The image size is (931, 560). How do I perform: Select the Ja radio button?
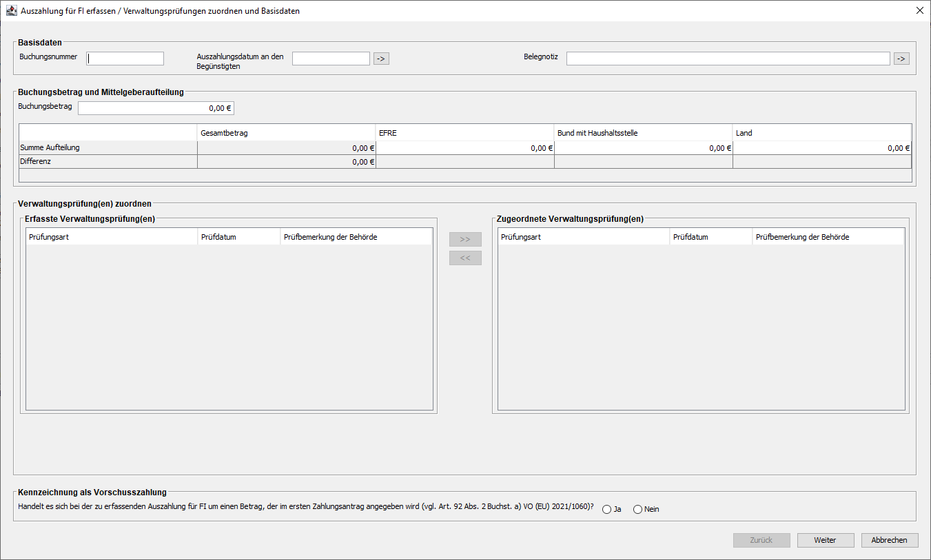[606, 510]
